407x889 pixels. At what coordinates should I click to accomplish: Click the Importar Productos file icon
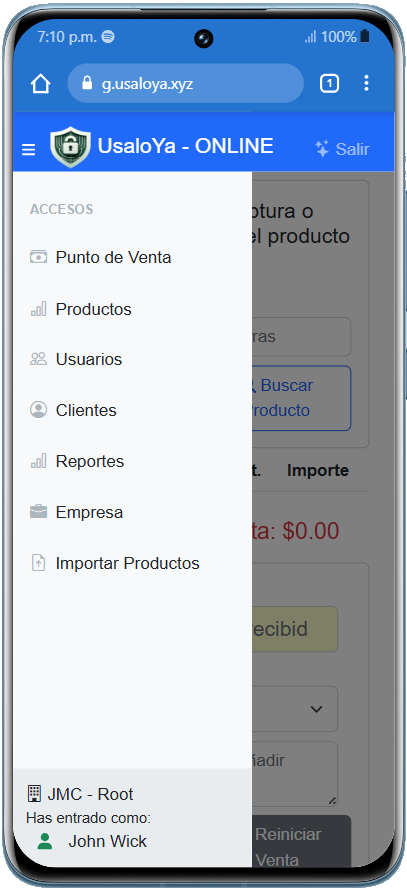[39, 563]
